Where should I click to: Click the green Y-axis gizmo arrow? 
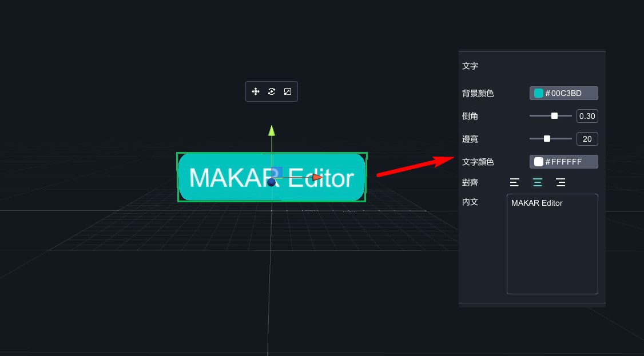click(x=272, y=131)
